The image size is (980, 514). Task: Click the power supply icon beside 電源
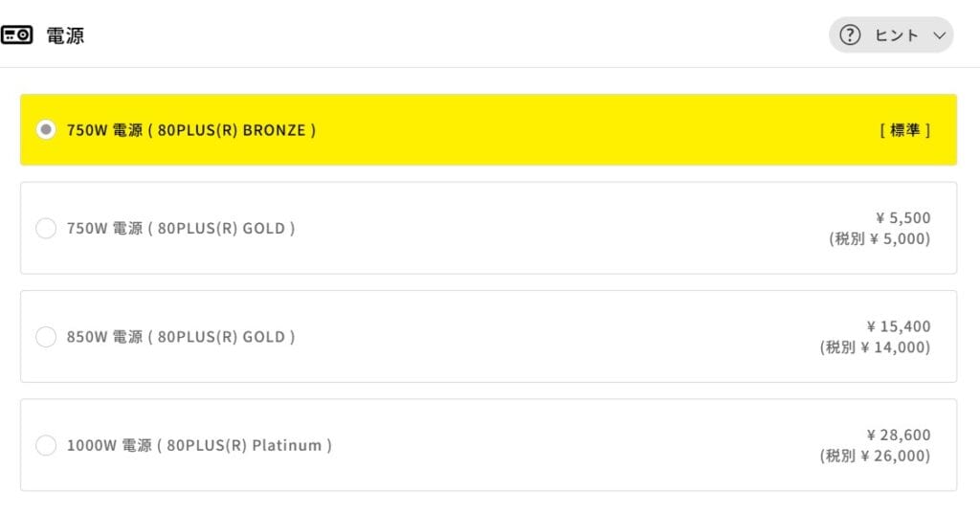(x=17, y=35)
